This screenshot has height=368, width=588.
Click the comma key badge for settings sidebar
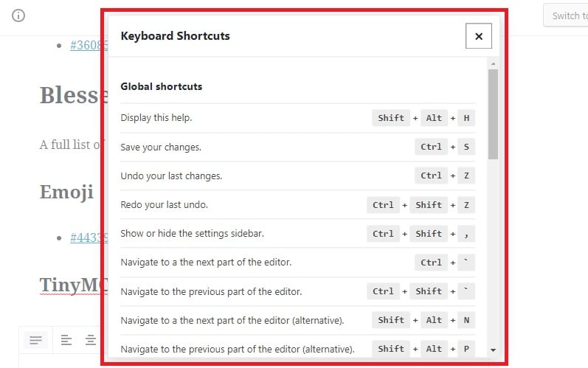(466, 234)
